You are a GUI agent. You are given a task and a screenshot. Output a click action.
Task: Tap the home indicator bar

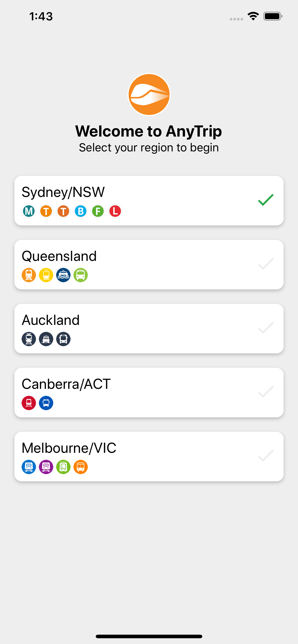[x=149, y=636]
